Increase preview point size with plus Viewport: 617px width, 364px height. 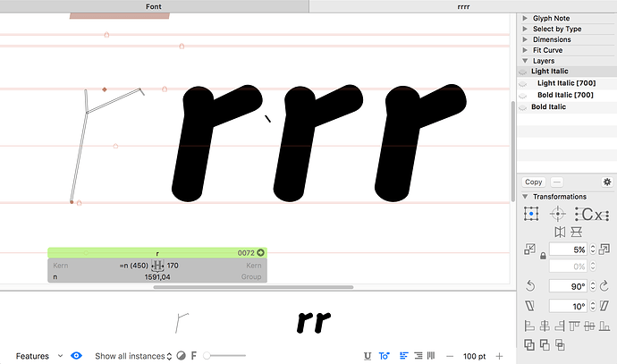click(499, 356)
